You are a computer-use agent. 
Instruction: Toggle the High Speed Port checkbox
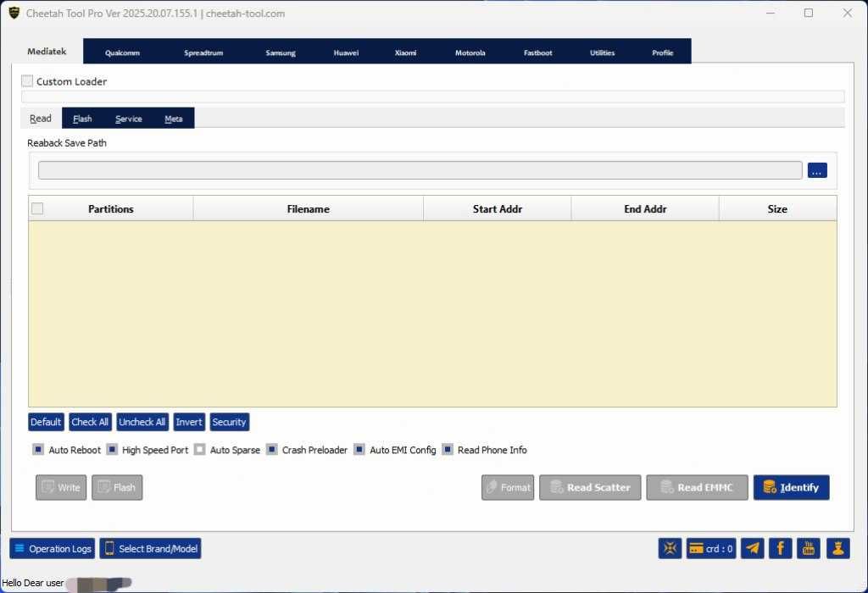point(112,449)
